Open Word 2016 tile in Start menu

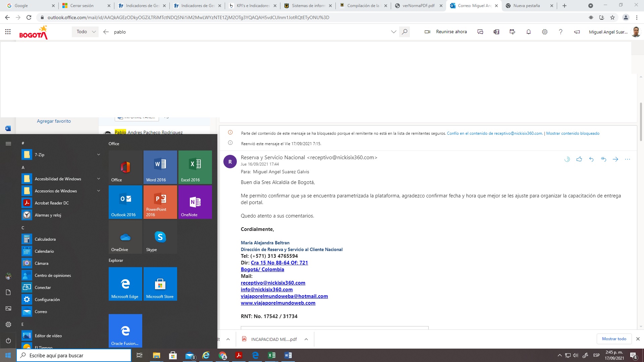pos(160,167)
